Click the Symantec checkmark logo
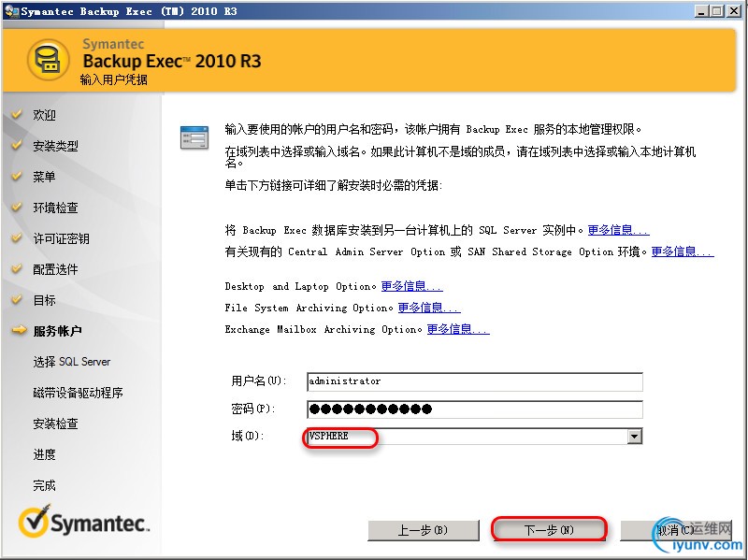748x560 pixels. [x=35, y=521]
